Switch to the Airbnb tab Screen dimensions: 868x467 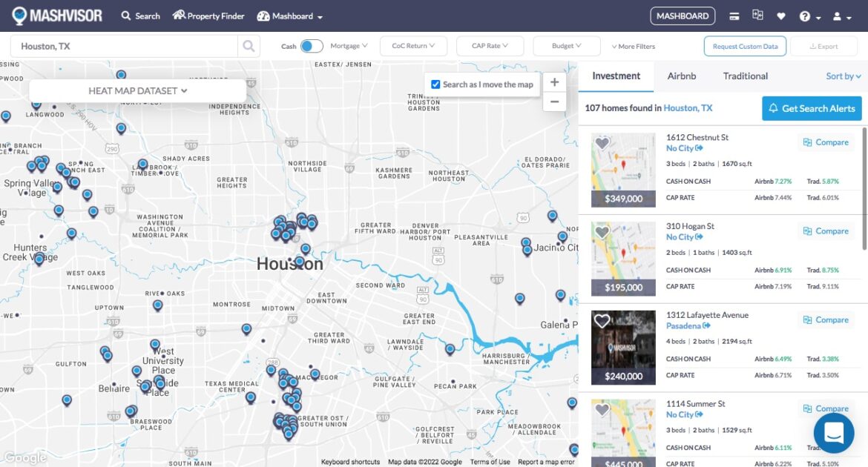coord(681,76)
